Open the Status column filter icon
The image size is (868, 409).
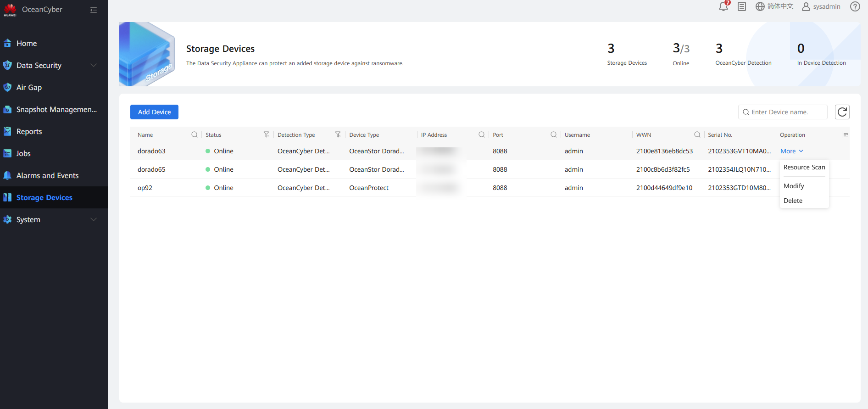tap(267, 134)
